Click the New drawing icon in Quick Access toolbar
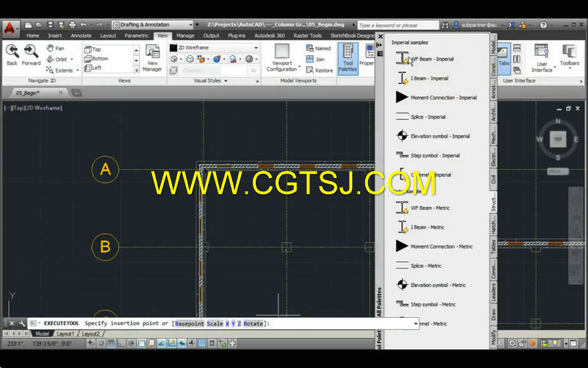This screenshot has height=368, width=588. tap(28, 25)
